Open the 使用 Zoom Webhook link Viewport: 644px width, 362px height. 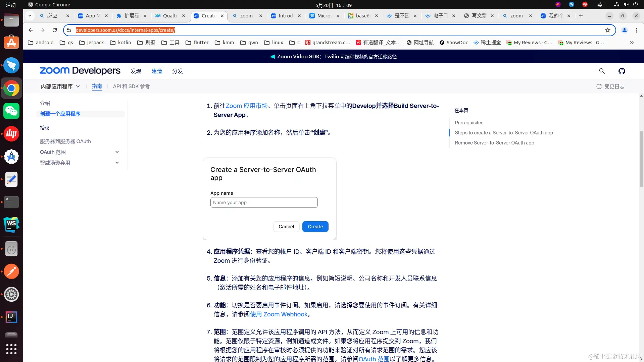279,314
